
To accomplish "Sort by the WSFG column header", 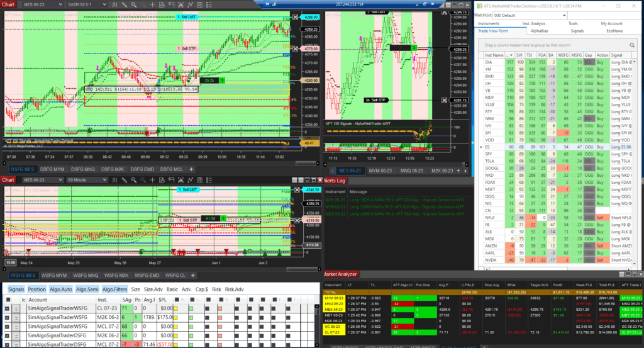I will [x=563, y=55].
